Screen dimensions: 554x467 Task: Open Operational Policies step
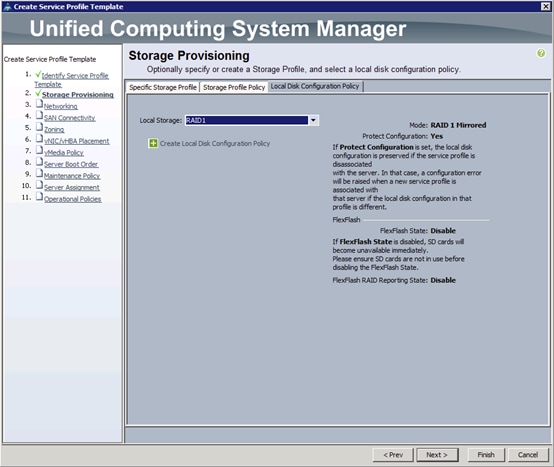[73, 199]
